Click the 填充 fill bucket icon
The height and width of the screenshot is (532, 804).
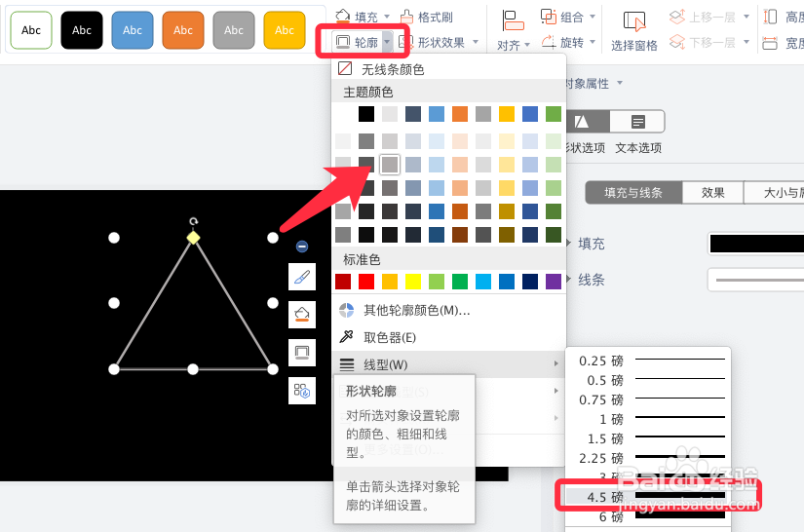pyautogui.click(x=342, y=17)
